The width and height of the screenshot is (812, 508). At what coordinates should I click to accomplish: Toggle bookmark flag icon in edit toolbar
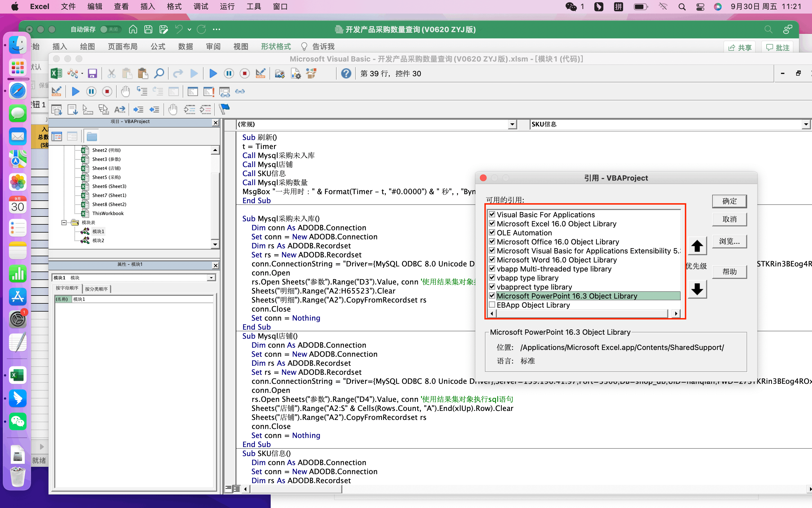(x=224, y=109)
